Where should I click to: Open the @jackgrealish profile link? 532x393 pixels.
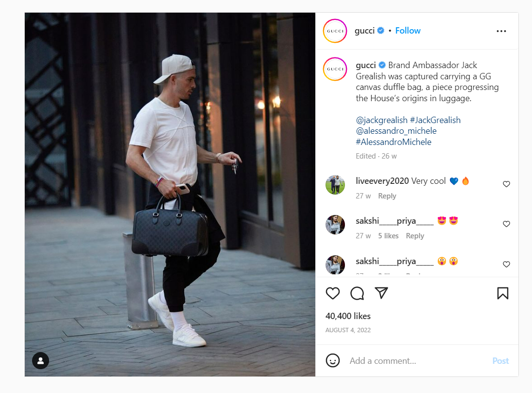(381, 120)
